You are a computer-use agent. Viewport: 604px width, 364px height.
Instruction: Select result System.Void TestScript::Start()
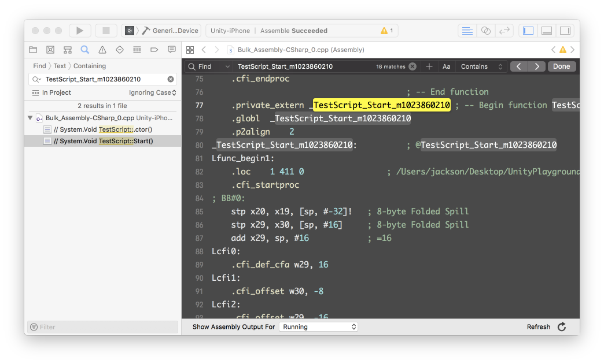point(102,141)
